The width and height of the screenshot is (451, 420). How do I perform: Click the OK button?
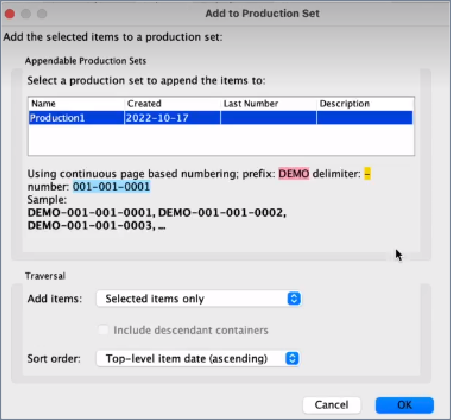coord(405,405)
